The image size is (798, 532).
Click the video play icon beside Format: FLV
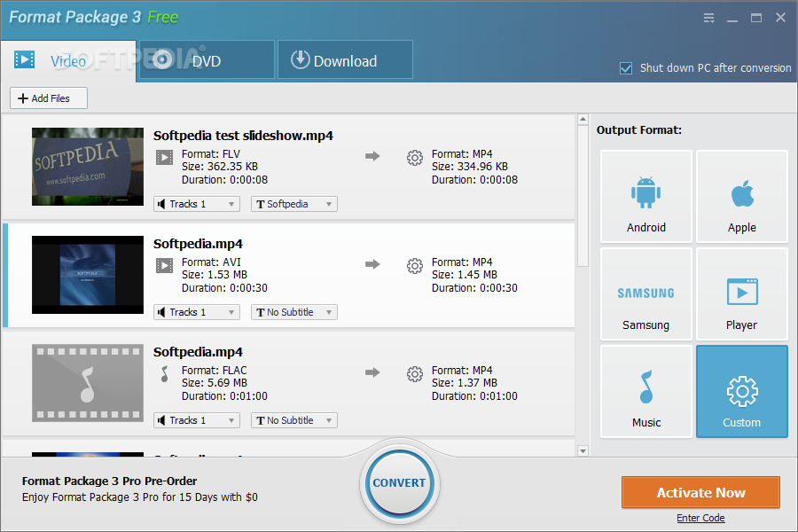pyautogui.click(x=164, y=157)
